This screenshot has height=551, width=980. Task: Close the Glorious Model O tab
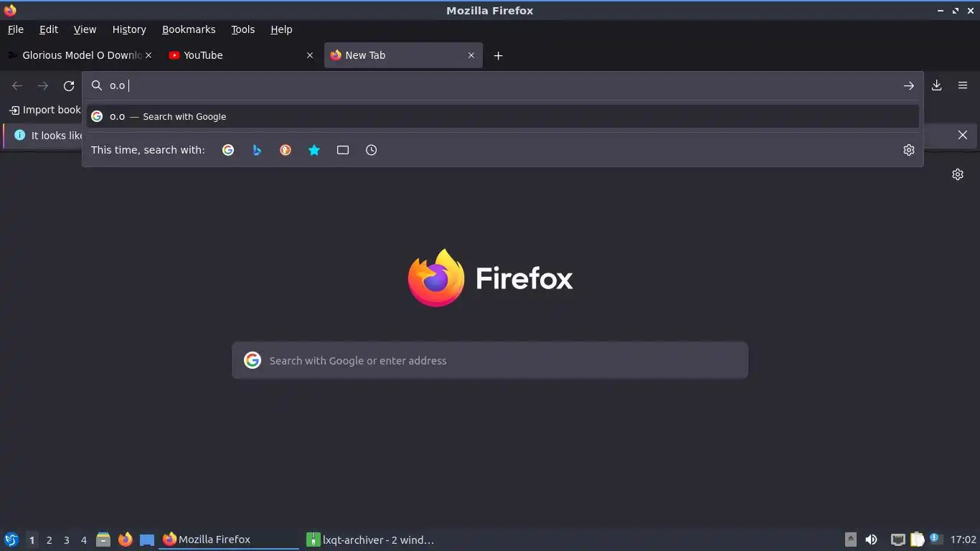[x=149, y=55]
